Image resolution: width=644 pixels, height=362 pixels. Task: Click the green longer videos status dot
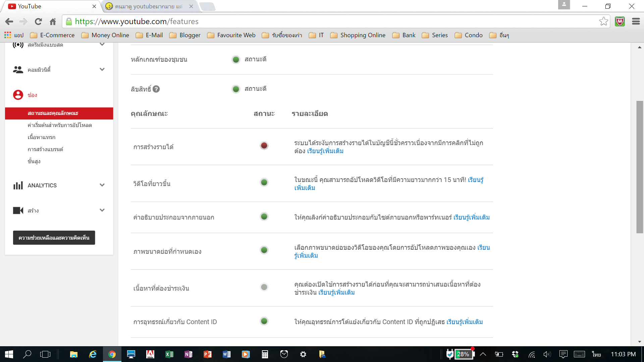(264, 182)
